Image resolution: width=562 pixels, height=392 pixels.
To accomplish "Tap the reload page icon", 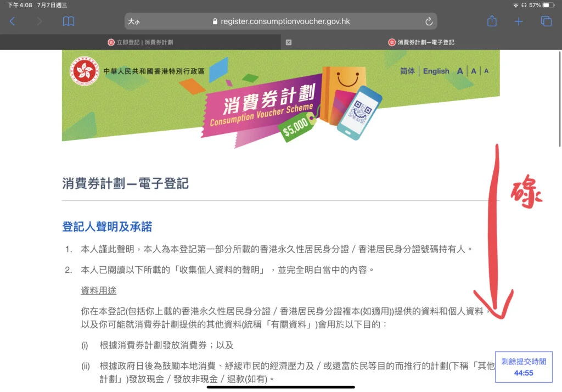I will (x=429, y=21).
